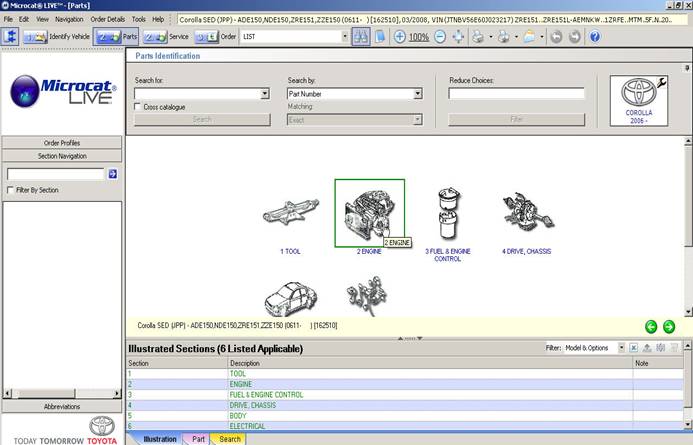Click the BODY row in sections list

click(404, 416)
